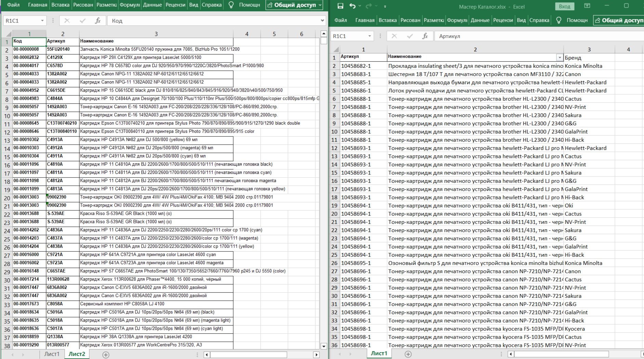Click the previous-sheet arrow in the right window
644x359 pixels.
coord(340,354)
